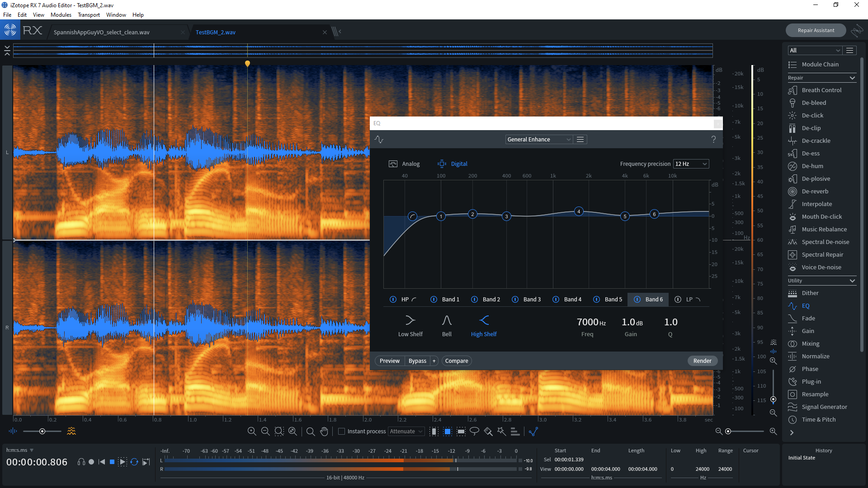868x488 pixels.
Task: Switch EQ to Analog mode
Action: point(404,164)
